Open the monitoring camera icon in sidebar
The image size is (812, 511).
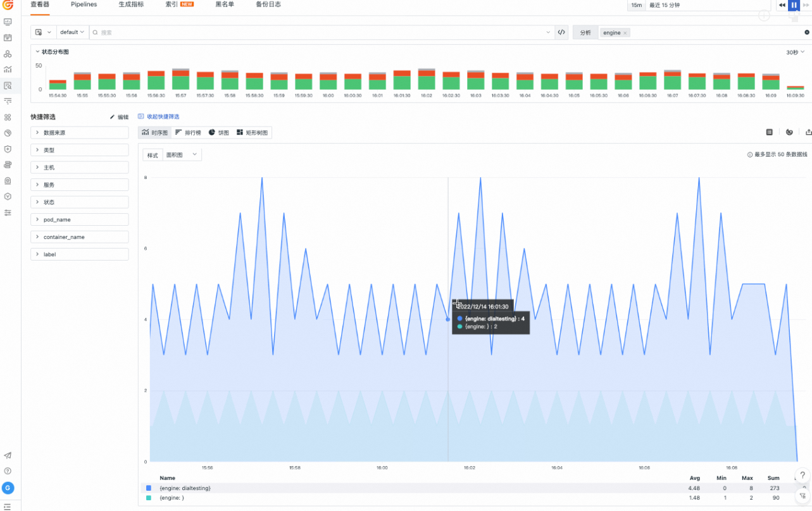tap(8, 181)
